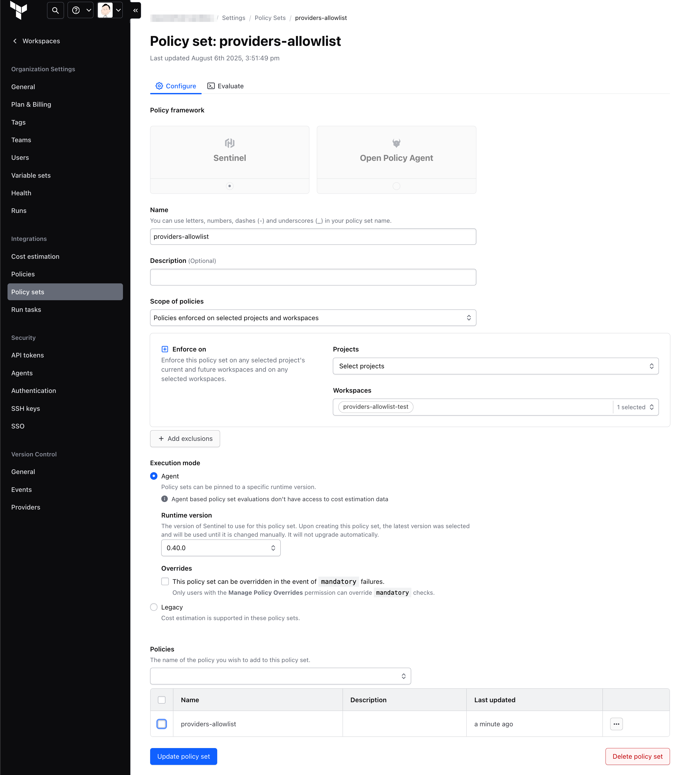Click the Enforce on plus-box icon
Screen dimensions: 700x775
pos(165,349)
